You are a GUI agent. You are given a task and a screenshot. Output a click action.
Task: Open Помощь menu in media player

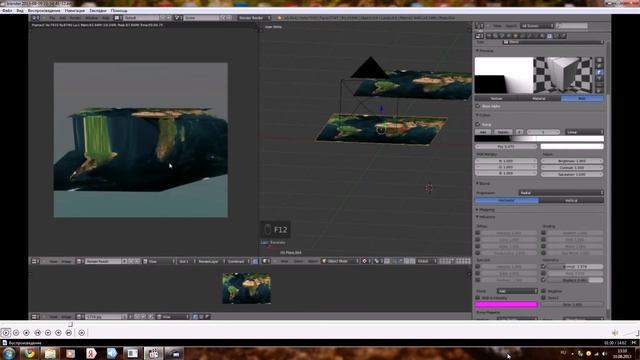119,11
